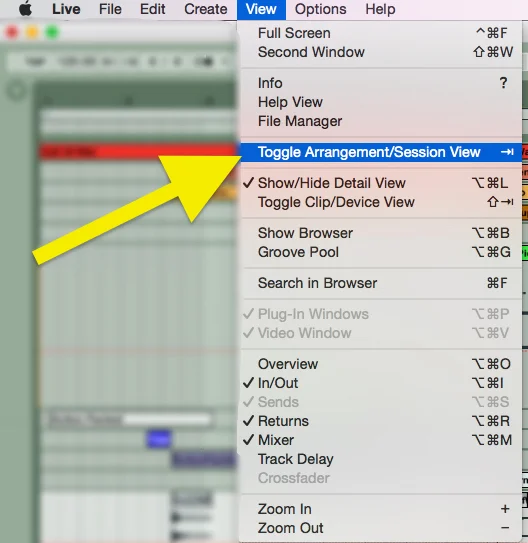The height and width of the screenshot is (543, 528).
Task: Select Show Browser entry
Action: point(381,233)
